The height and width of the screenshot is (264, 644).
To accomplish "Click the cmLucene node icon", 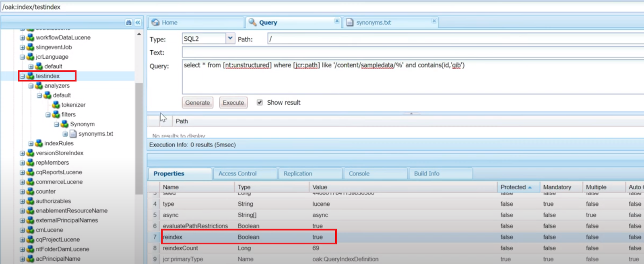I will coord(30,230).
